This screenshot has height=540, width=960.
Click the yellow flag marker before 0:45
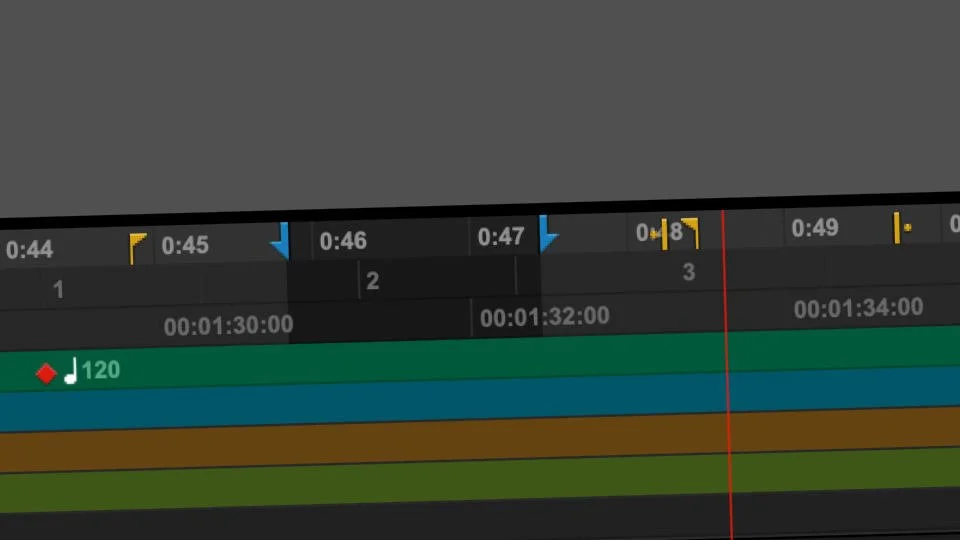137,248
